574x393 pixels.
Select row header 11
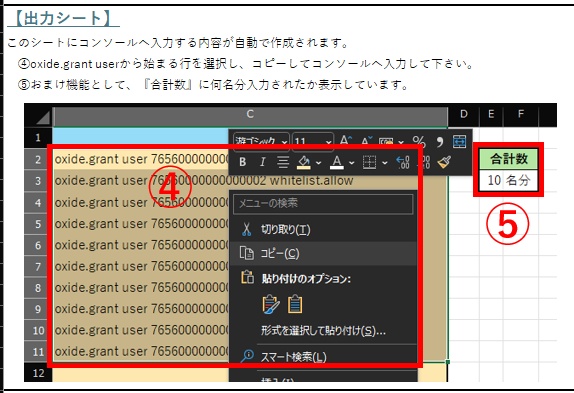[x=38, y=352]
